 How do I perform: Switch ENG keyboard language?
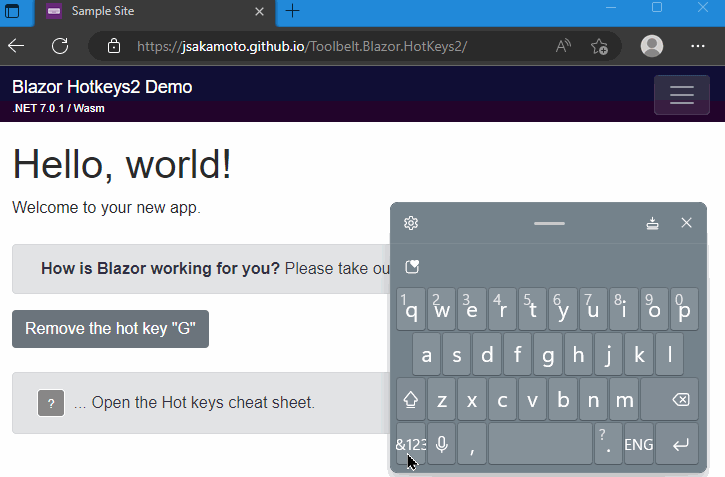[639, 444]
